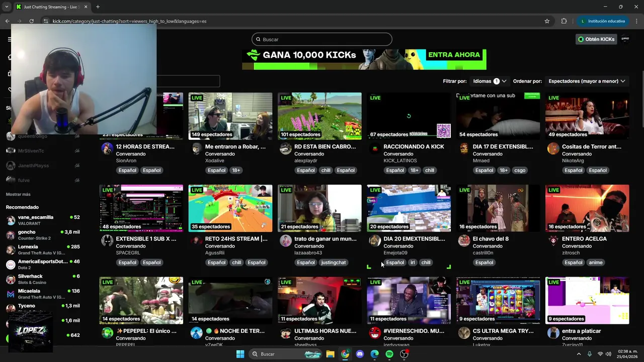Open El chavo del 8 stream title

click(491, 239)
